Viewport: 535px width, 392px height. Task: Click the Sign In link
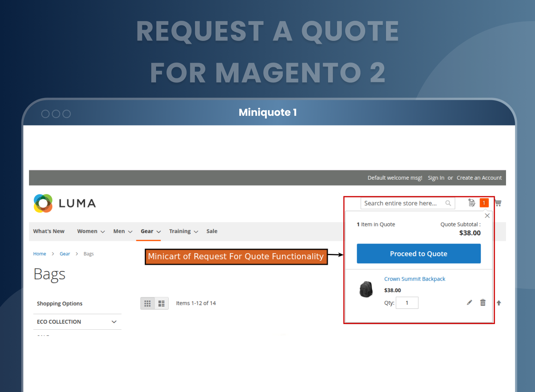click(x=436, y=178)
